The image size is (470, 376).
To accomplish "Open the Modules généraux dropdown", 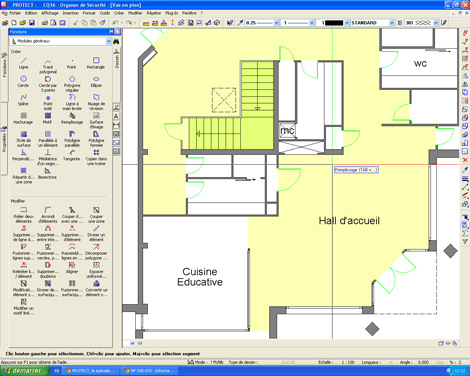I will 61,41.
